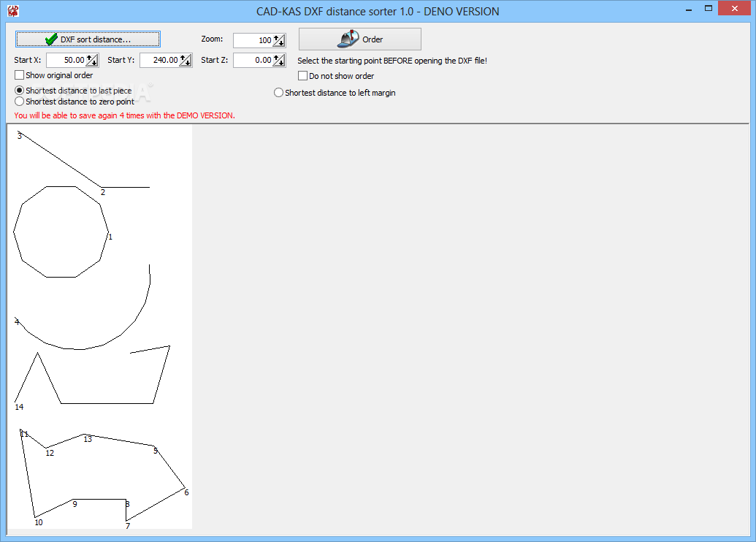Focus the Start Z value field
756x542 pixels.
(x=253, y=61)
